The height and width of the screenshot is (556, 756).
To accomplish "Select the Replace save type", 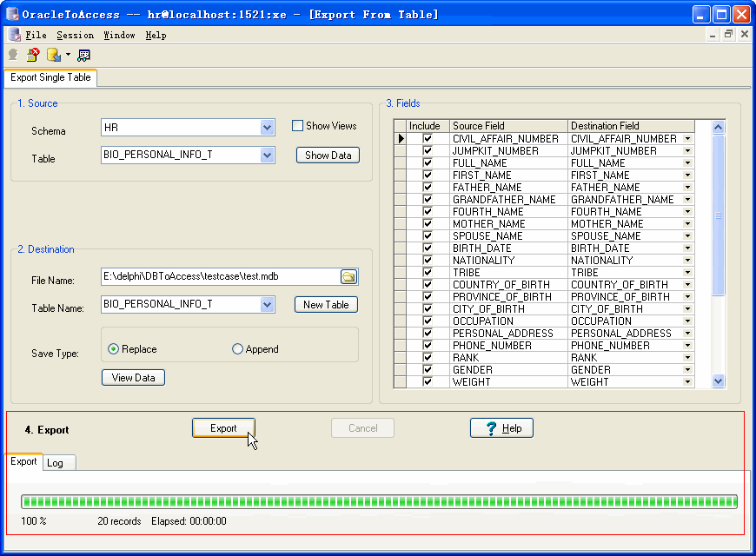I will coord(113,348).
